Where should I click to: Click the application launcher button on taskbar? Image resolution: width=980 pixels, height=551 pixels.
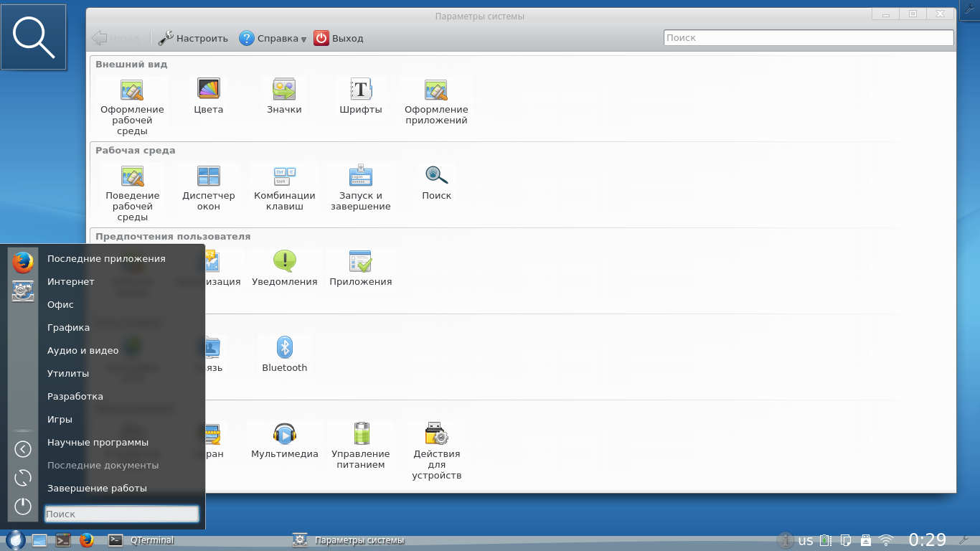click(x=16, y=540)
